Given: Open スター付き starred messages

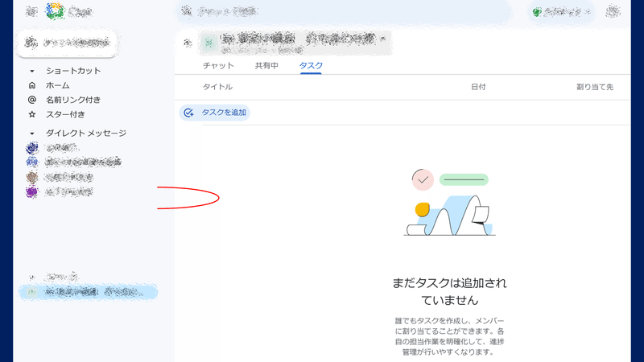Looking at the screenshot, I should (x=65, y=114).
